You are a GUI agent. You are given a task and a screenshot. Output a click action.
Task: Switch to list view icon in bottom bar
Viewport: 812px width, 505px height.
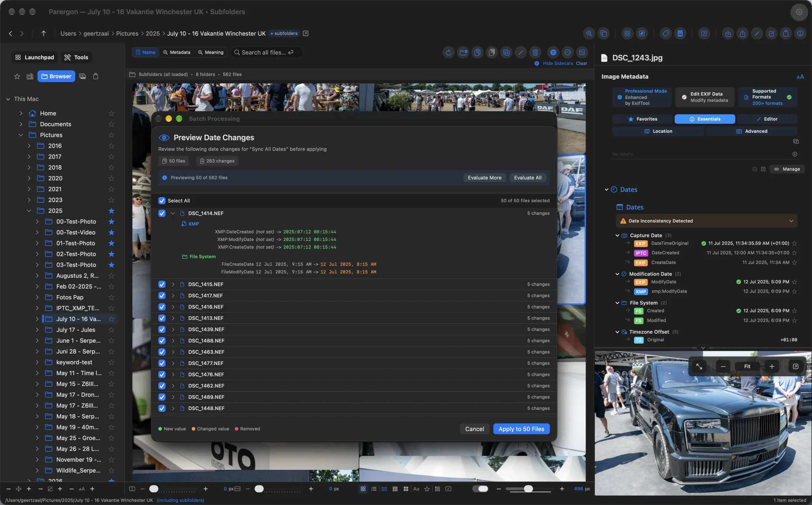tap(374, 489)
